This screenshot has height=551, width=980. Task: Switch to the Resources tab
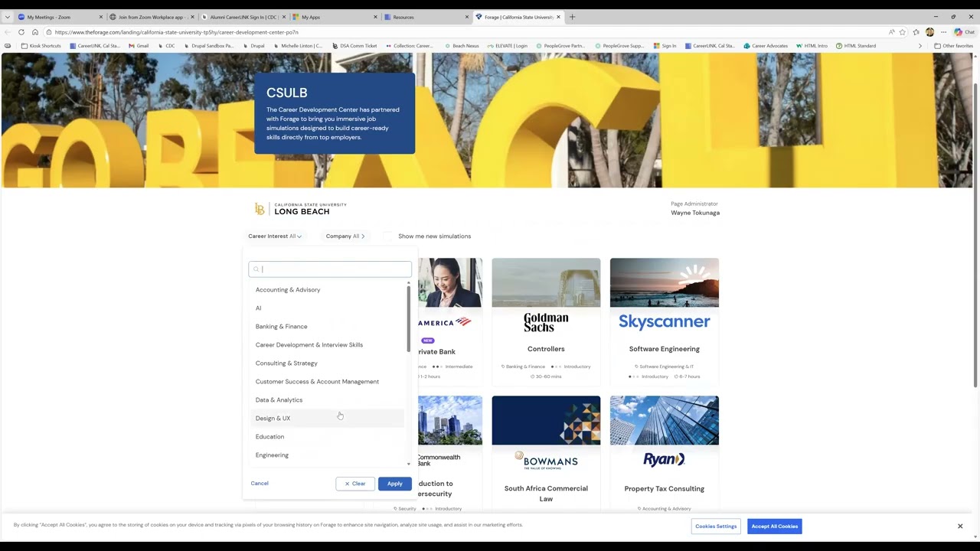(x=426, y=17)
